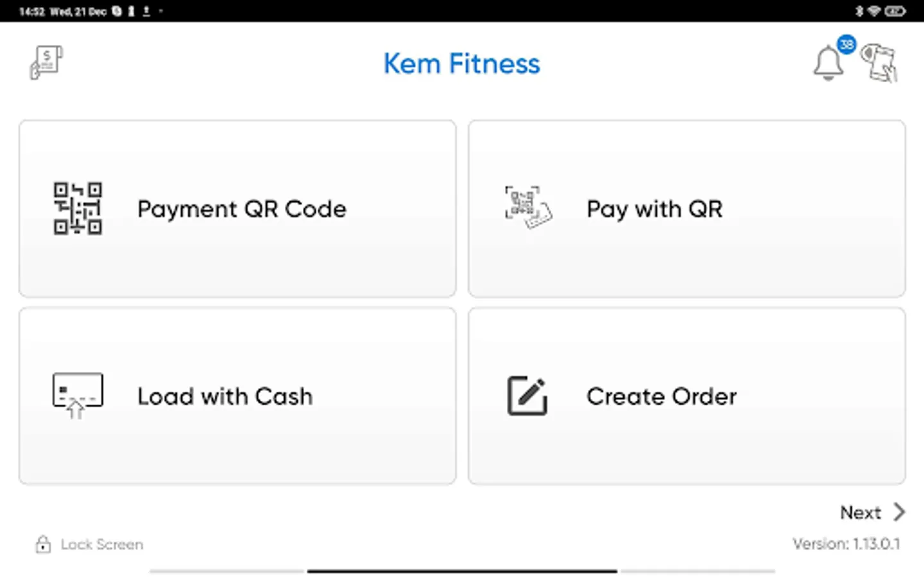
Task: Select the Load with Cash tile text
Action: pyautogui.click(x=225, y=396)
